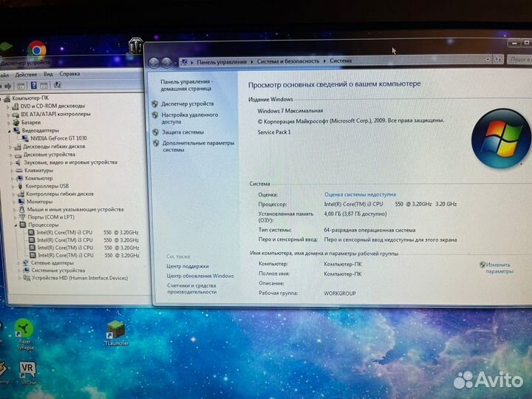Click the back arrow in System window
The width and height of the screenshot is (532, 399).
(154, 63)
